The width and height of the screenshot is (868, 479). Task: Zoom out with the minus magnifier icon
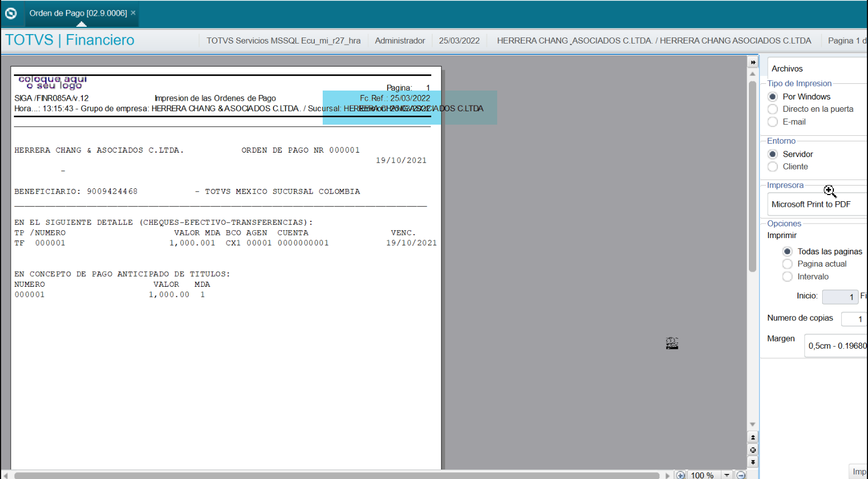tap(741, 475)
